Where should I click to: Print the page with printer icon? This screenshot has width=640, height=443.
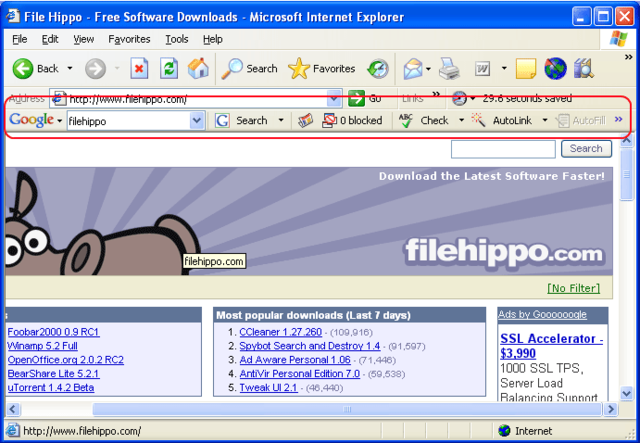[449, 69]
